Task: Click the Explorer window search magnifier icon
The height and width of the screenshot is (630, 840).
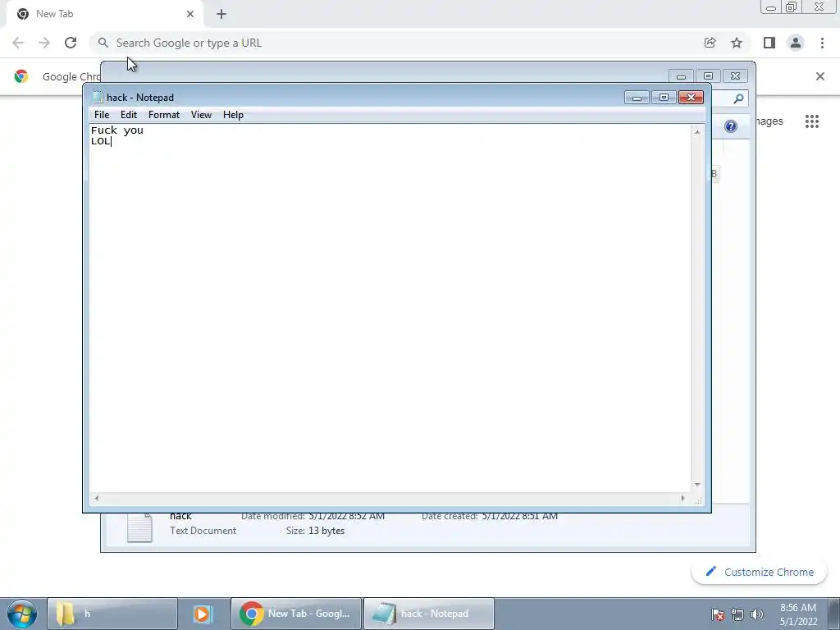Action: 739,98
